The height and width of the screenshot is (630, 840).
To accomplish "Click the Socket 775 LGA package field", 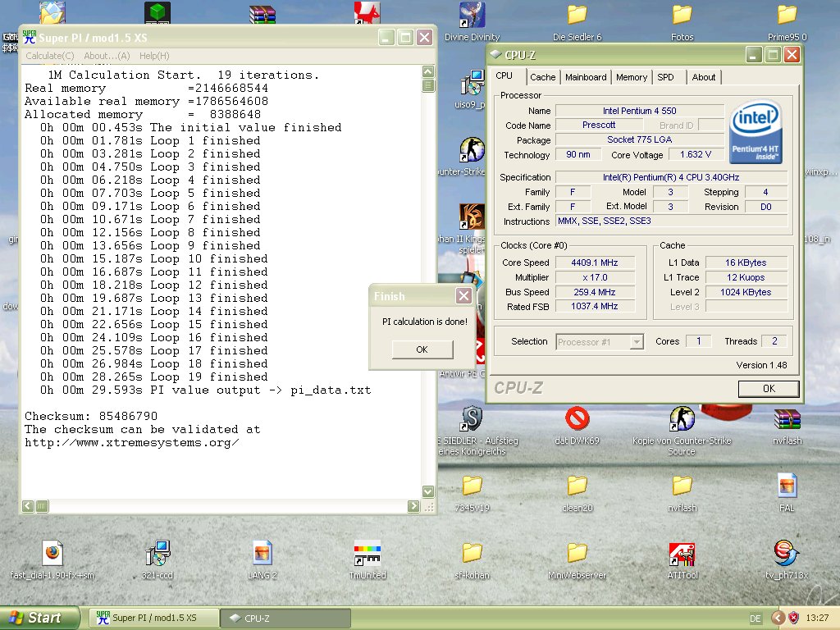I will point(640,139).
